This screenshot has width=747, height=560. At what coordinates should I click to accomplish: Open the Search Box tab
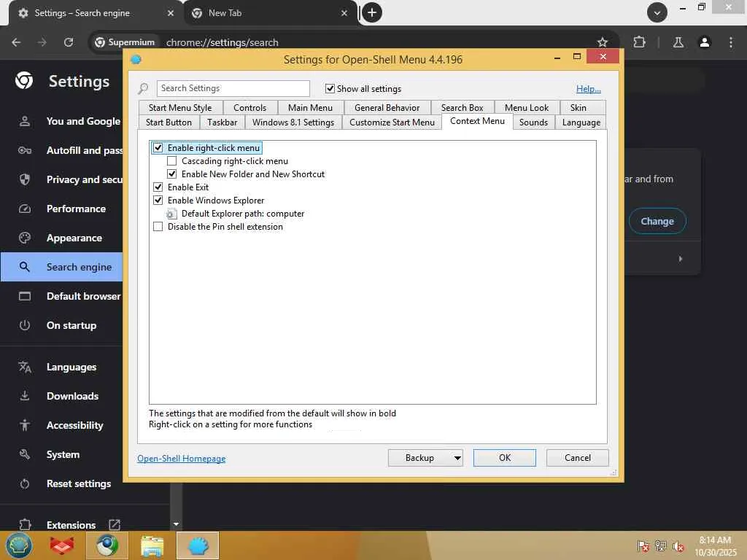pos(462,108)
